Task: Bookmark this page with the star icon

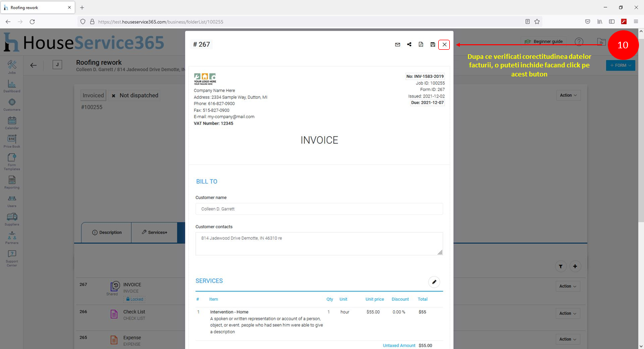Action: 537,22
